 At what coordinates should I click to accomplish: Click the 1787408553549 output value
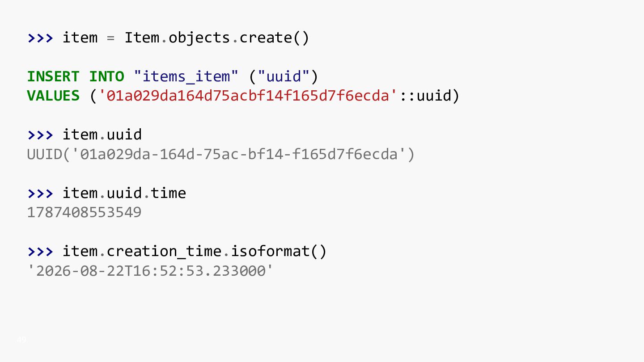85,212
